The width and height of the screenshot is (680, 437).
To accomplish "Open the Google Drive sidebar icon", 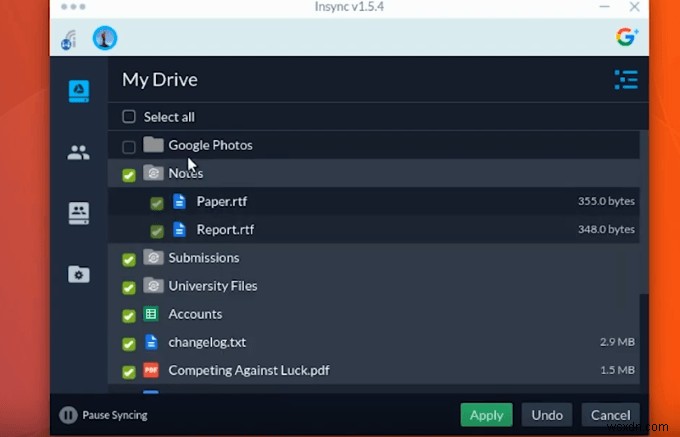I will 79,91.
